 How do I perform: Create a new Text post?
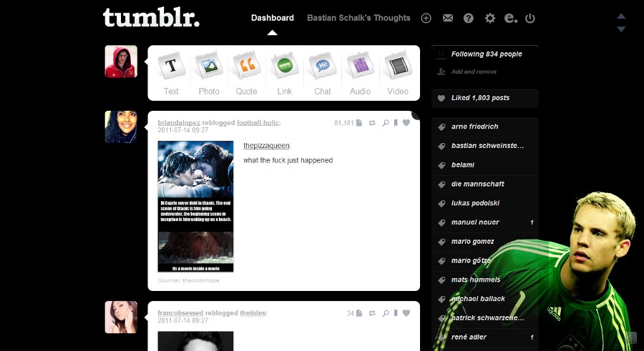[x=171, y=74]
